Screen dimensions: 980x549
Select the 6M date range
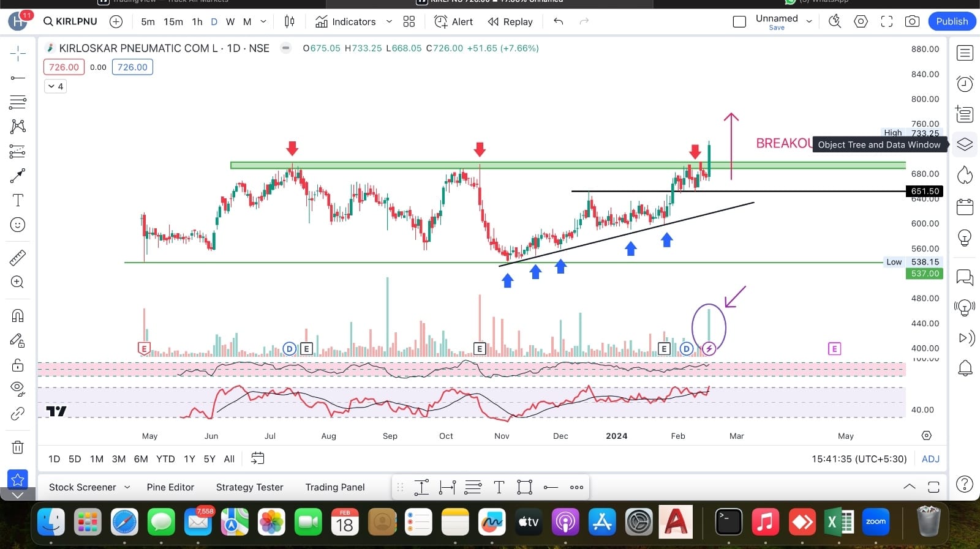141,459
